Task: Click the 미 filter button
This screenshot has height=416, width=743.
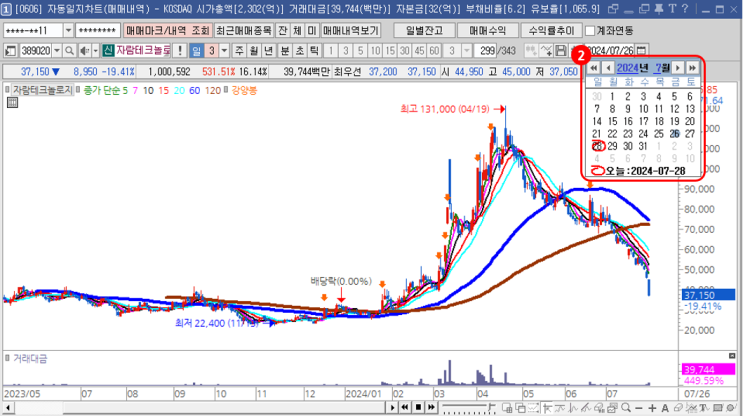Action: pos(312,30)
